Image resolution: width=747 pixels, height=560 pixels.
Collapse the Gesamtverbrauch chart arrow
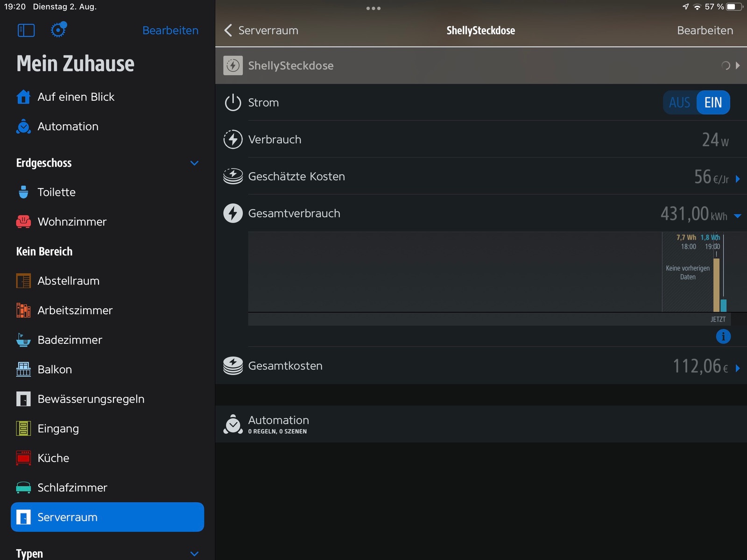tap(738, 216)
